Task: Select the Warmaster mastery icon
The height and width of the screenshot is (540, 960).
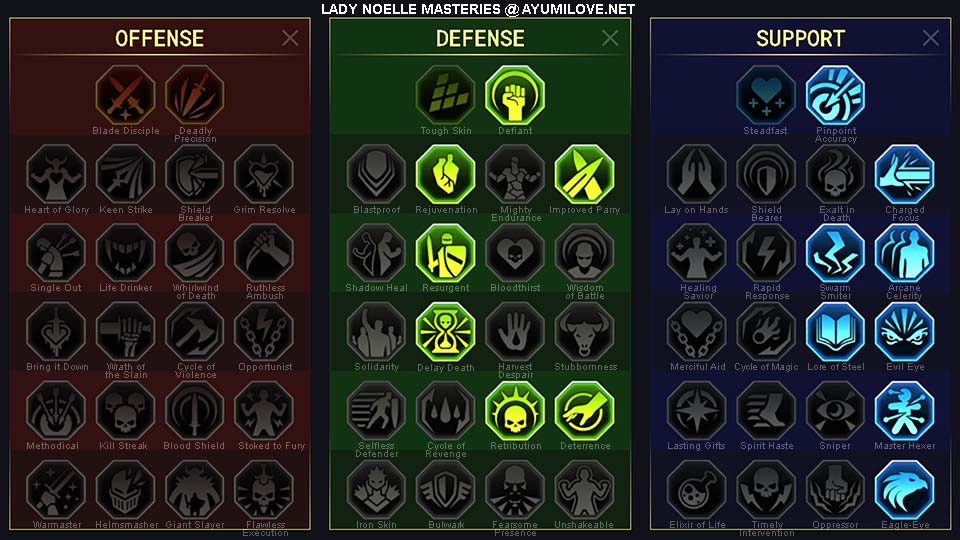Action: [x=56, y=490]
